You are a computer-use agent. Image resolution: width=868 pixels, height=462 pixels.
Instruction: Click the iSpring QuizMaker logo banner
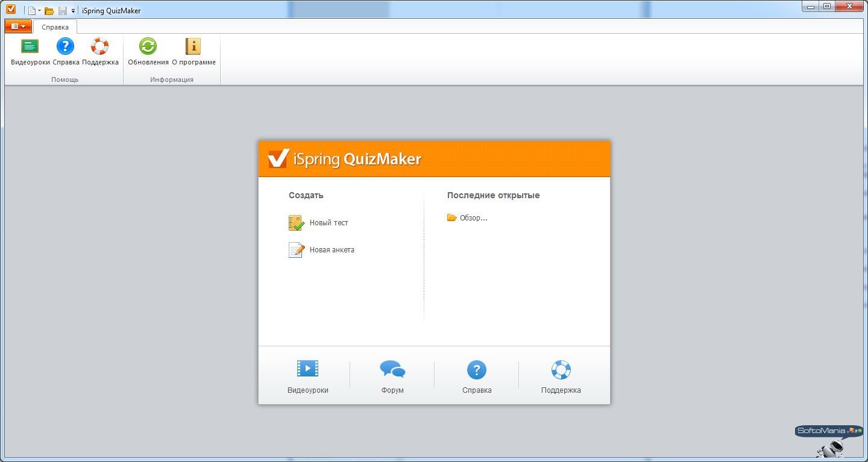[435, 159]
